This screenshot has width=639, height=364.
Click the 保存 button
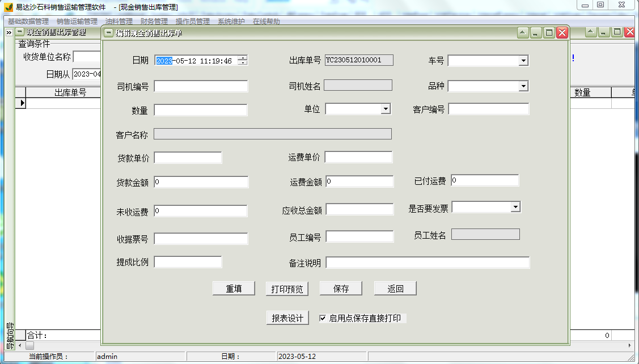click(x=341, y=289)
